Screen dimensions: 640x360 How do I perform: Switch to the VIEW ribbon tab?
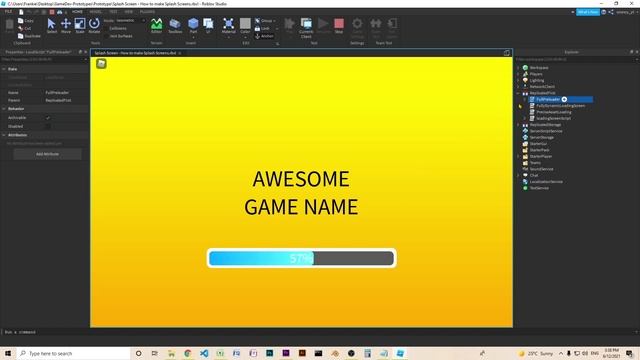(129, 12)
